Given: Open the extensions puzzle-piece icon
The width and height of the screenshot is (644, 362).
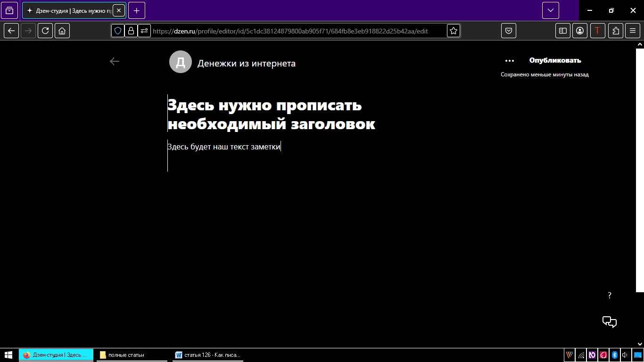Looking at the screenshot, I should (x=616, y=31).
